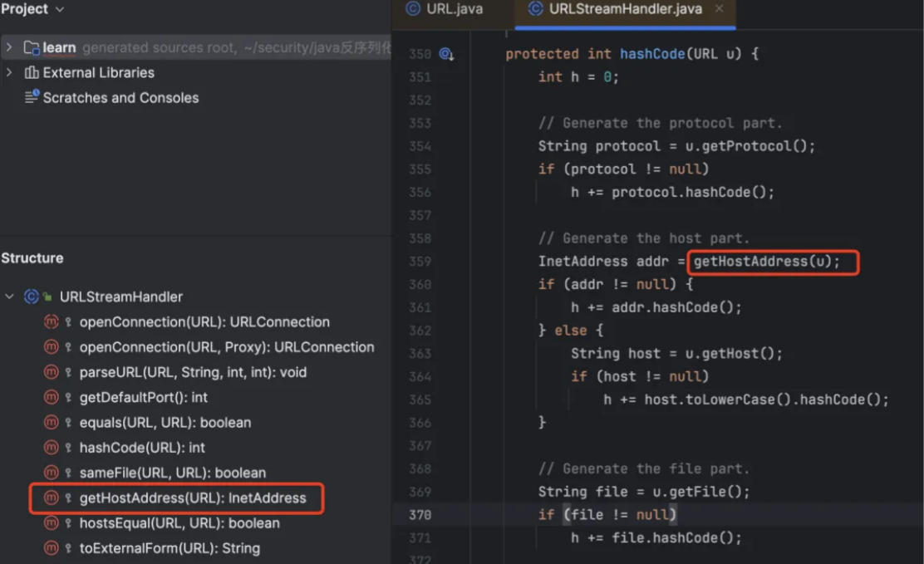Click int h = 0 on line 351

[x=578, y=77]
